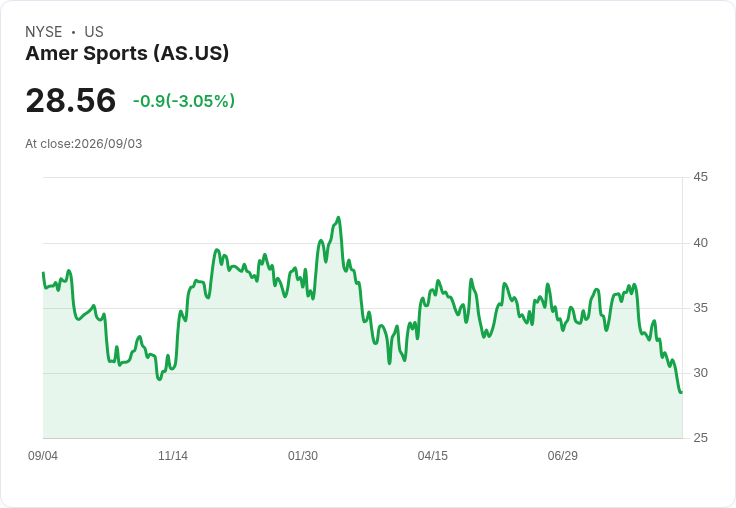
Task: Click the 40 price axis label
Action: [700, 243]
